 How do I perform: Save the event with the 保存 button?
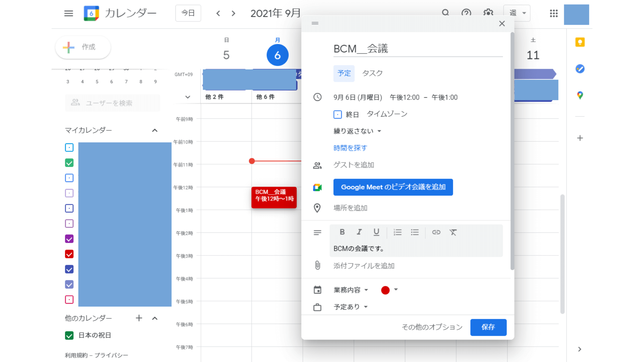click(x=488, y=327)
